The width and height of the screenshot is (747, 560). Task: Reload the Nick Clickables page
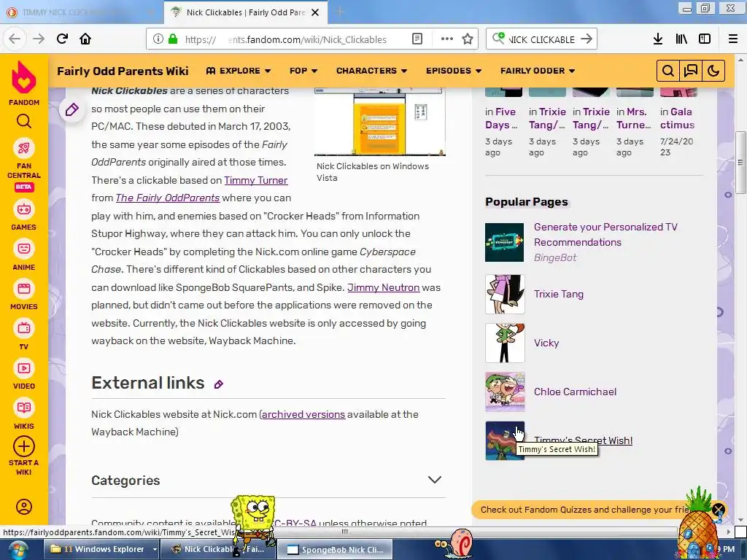[62, 39]
